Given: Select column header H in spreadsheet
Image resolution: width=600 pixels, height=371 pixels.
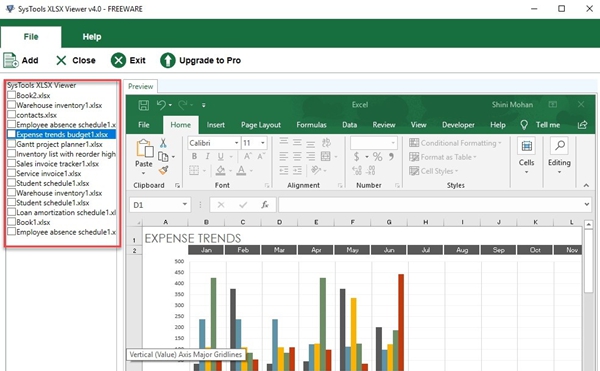Looking at the screenshot, I should (x=426, y=222).
